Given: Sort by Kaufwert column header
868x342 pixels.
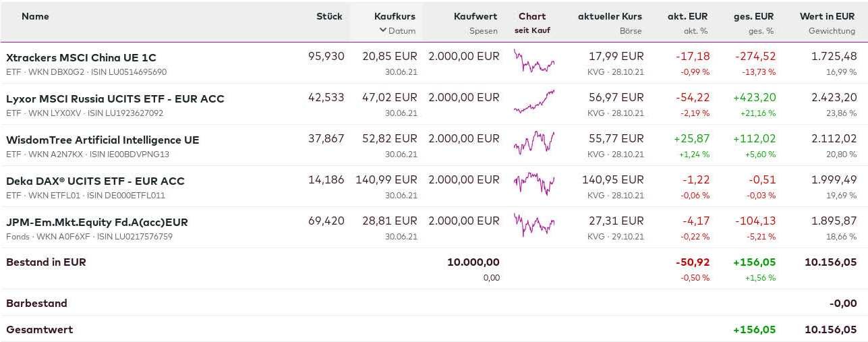Looking at the screenshot, I should coord(475,16).
